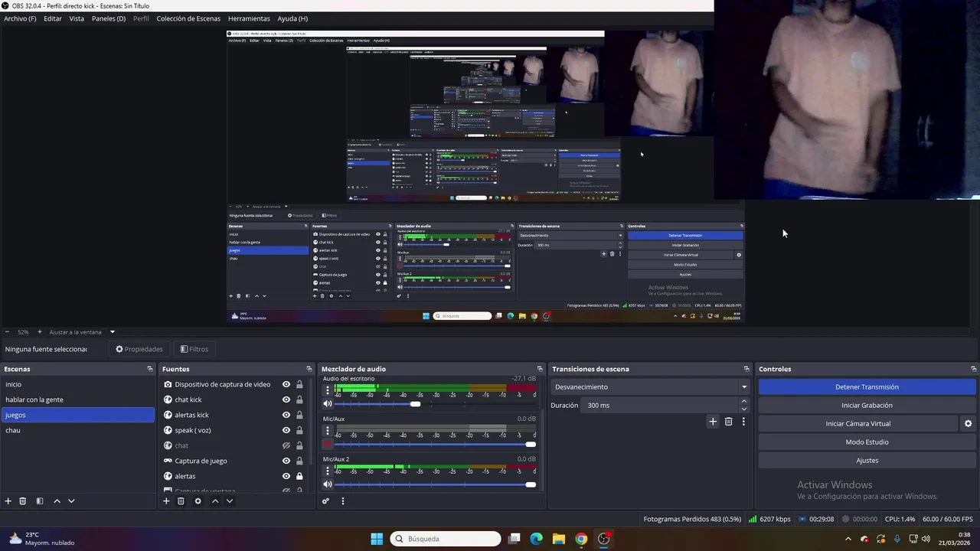Open the Herramientas menu

click(249, 18)
